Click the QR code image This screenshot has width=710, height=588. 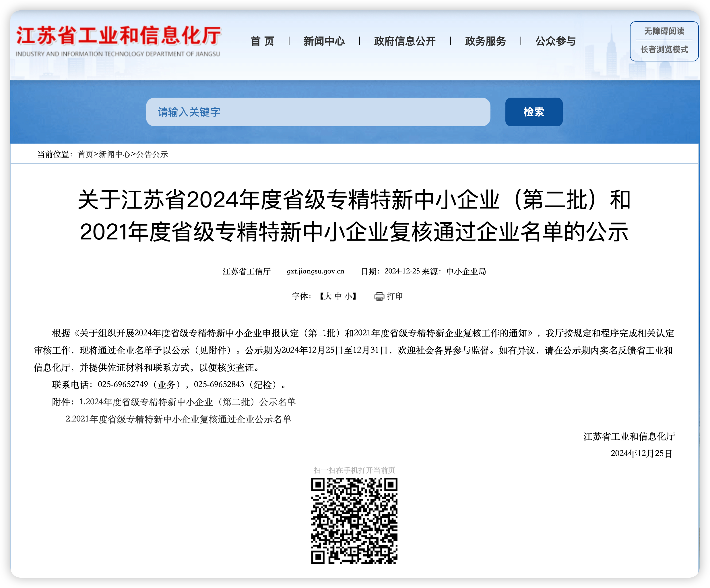click(354, 521)
